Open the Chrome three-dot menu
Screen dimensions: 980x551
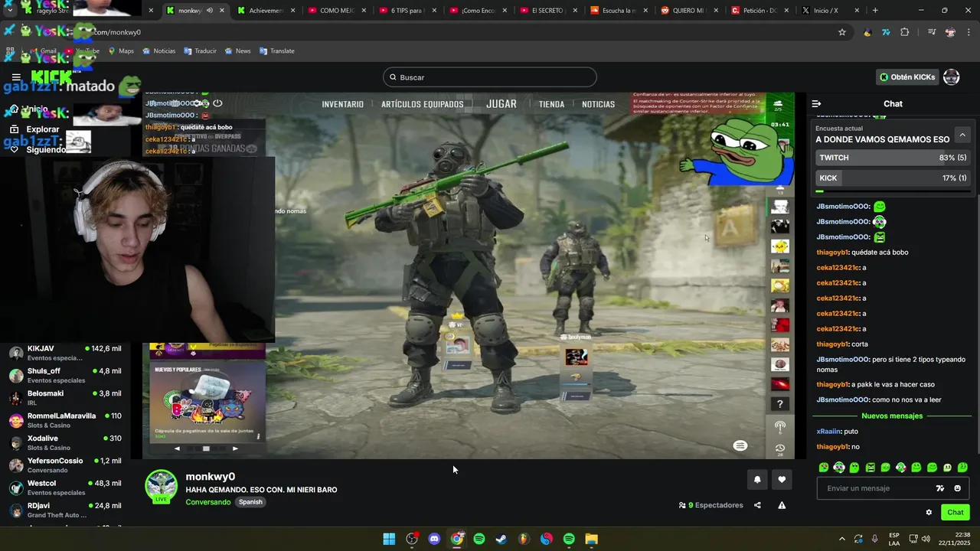pyautogui.click(x=969, y=32)
